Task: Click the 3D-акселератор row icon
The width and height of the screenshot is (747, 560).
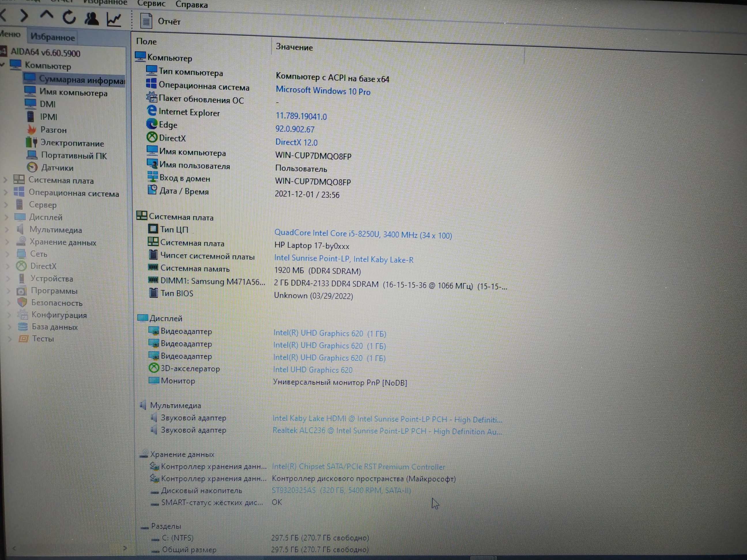Action: tap(154, 368)
